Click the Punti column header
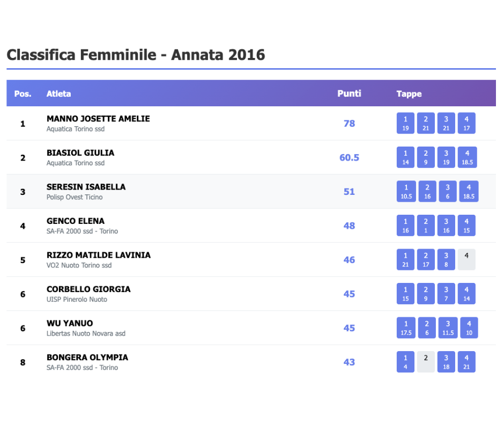 (349, 93)
